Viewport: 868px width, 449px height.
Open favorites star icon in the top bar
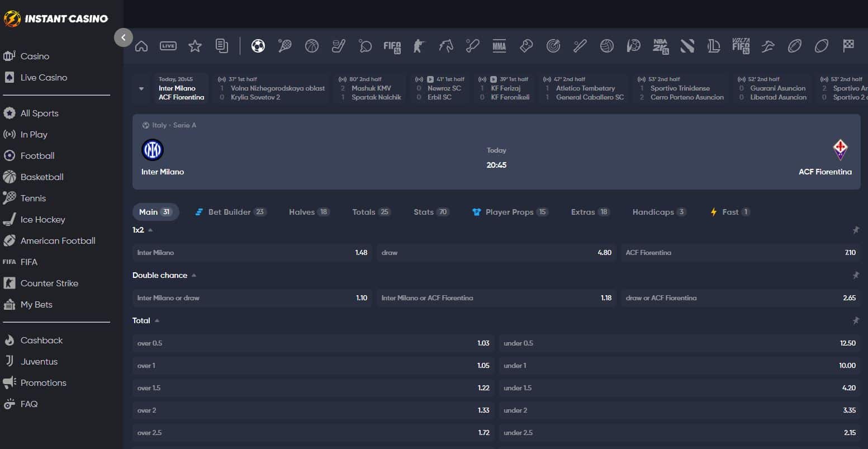tap(195, 46)
